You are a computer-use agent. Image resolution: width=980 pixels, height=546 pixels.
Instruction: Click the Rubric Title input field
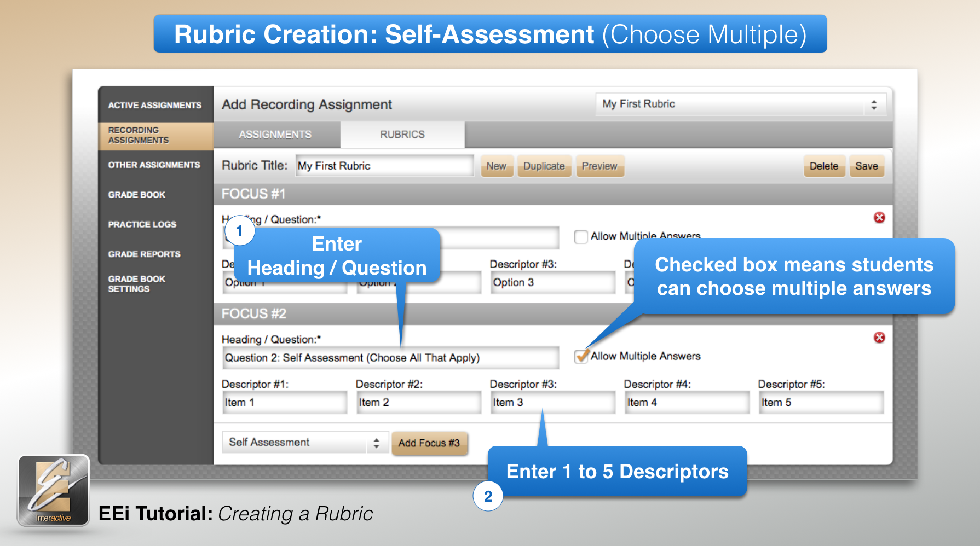[385, 166]
